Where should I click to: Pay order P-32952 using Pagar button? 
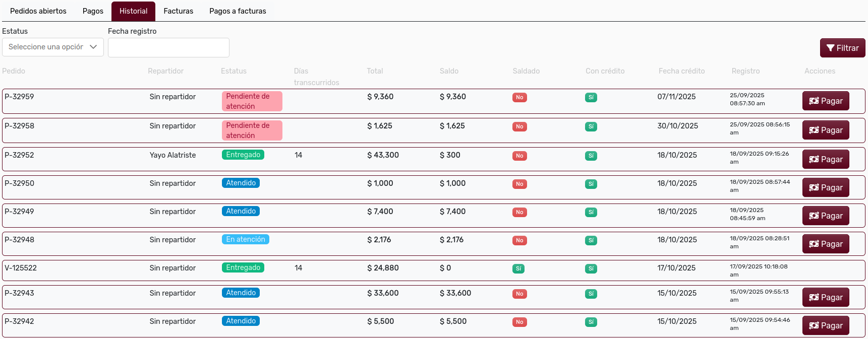click(x=826, y=159)
